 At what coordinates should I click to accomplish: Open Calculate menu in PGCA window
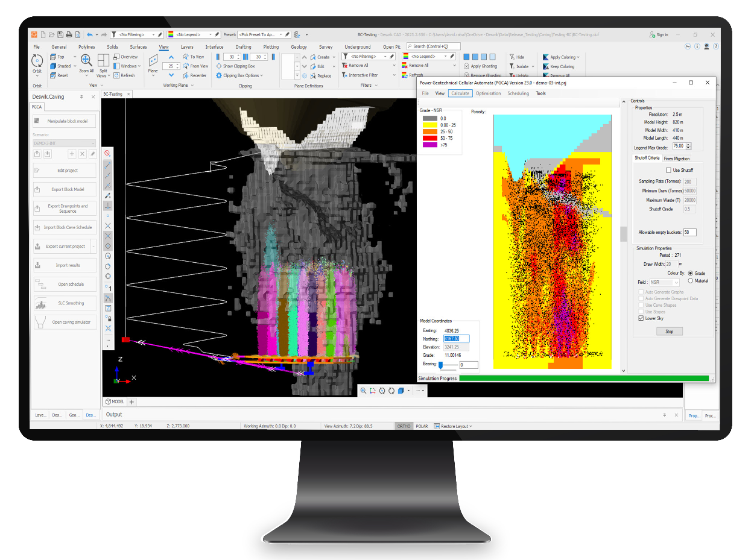click(x=460, y=93)
